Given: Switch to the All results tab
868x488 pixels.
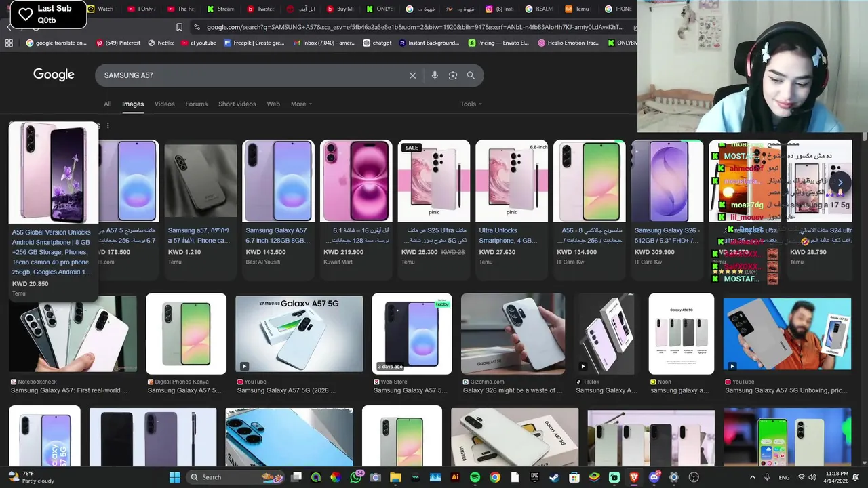Looking at the screenshot, I should [x=107, y=104].
